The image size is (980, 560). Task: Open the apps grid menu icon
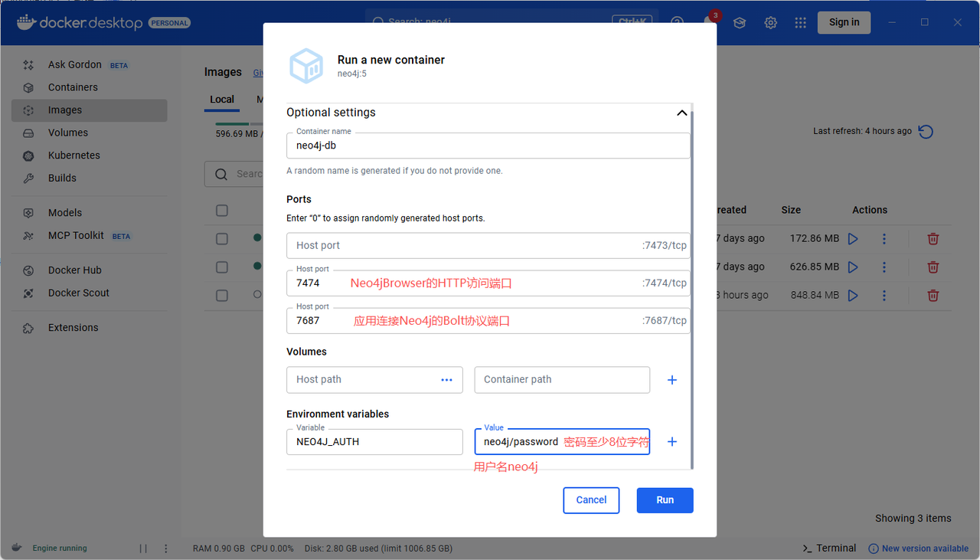[x=801, y=22]
